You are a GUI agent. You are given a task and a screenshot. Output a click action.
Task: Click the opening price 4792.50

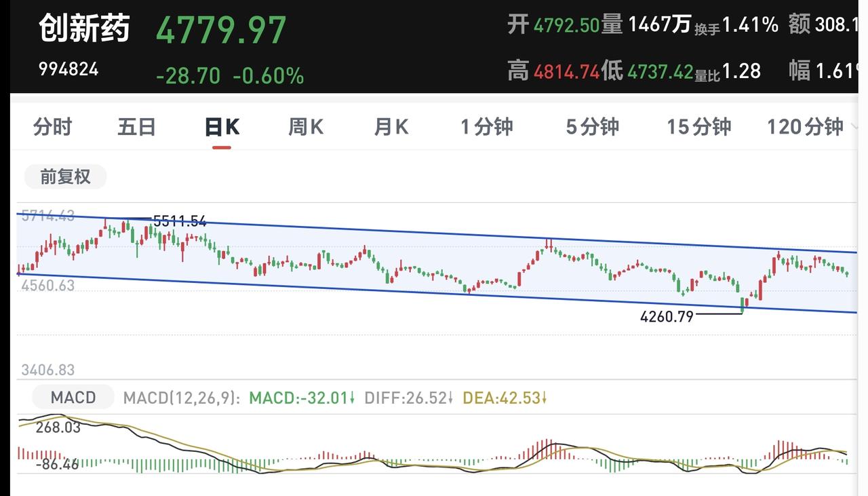566,26
